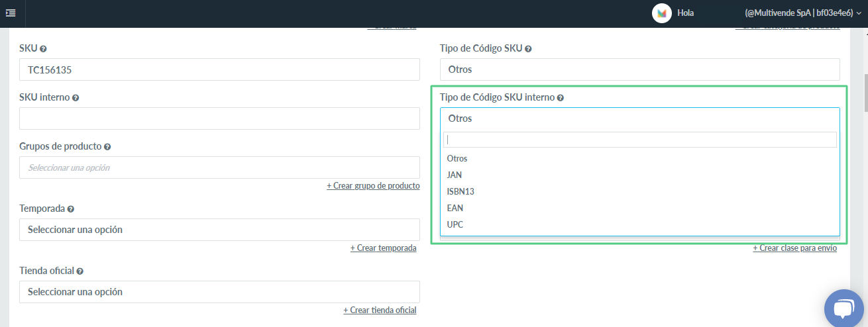
Task: Click the Multivende logo avatar
Action: (x=662, y=13)
